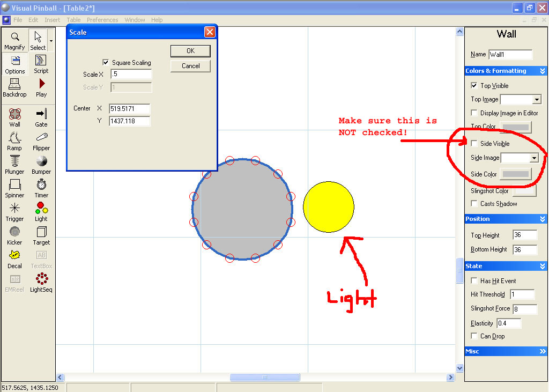This screenshot has height=392, width=549.
Task: Enable the Side Visible checkbox
Action: [474, 143]
